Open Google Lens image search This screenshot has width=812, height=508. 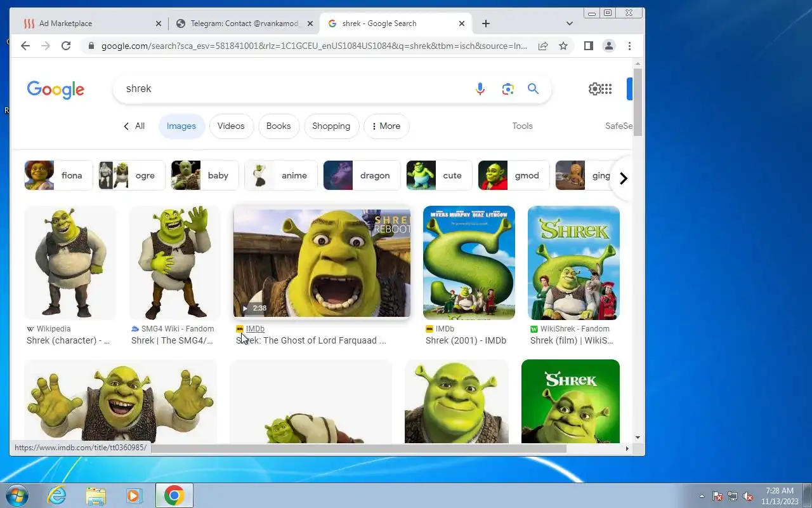(507, 89)
